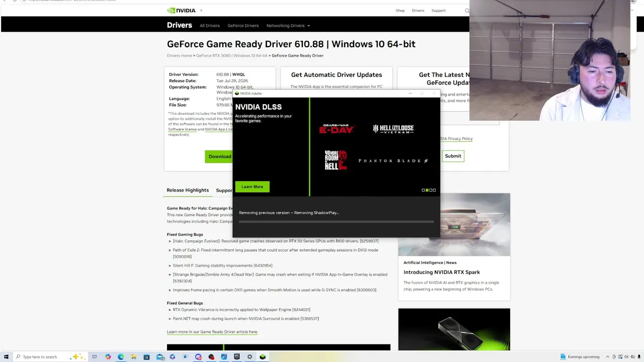The image size is (644, 362).
Task: Open the Drivers item in top header
Action: (x=418, y=11)
